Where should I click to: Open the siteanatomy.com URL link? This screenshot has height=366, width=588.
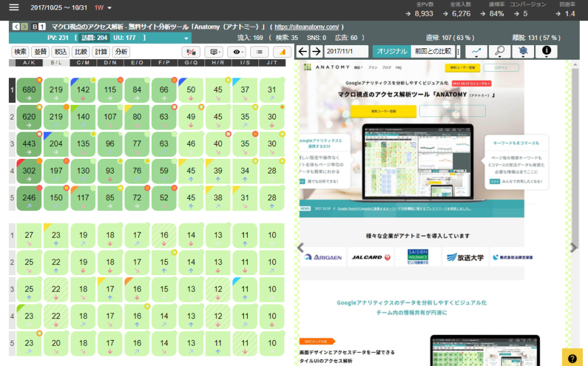pyautogui.click(x=307, y=27)
